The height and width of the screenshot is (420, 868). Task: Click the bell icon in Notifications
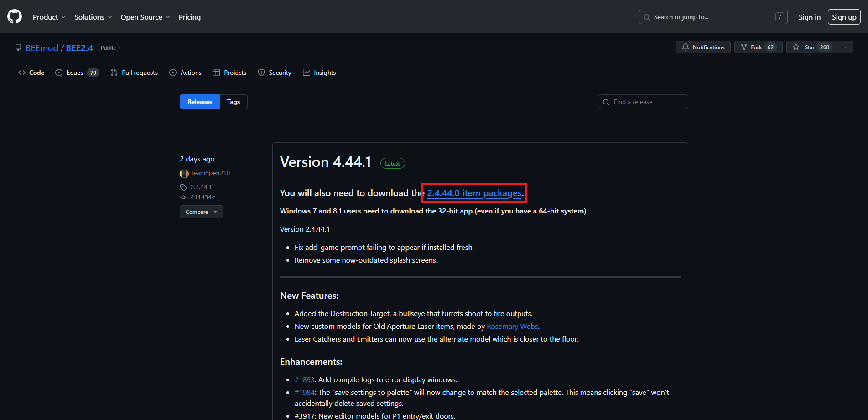(x=686, y=47)
